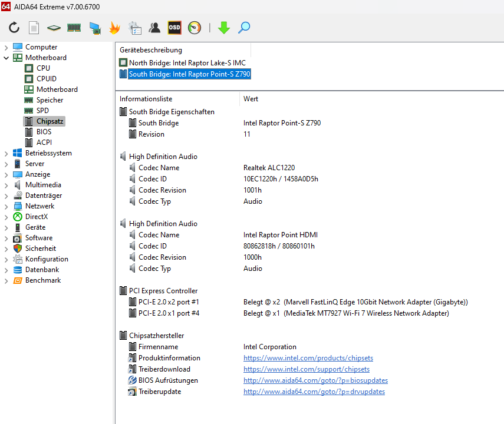504x424 pixels.
Task: Click the PCI Express Controller heading
Action: point(163,291)
